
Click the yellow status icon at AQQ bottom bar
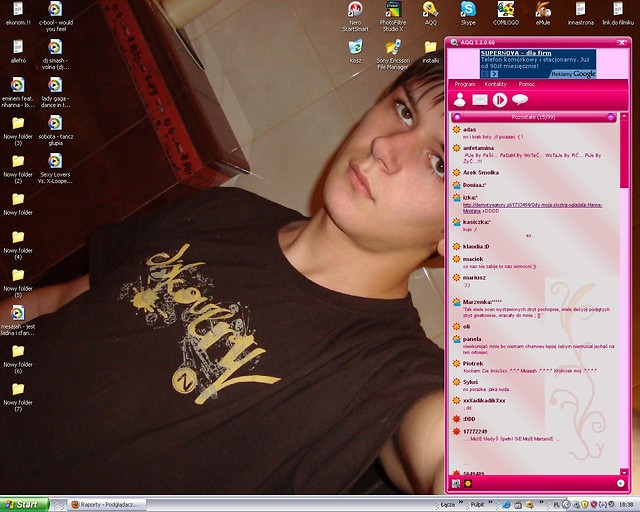pyautogui.click(x=468, y=484)
